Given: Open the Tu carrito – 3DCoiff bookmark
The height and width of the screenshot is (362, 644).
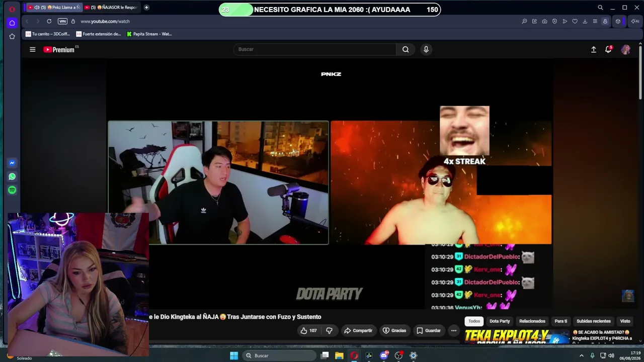Looking at the screenshot, I should 48,34.
